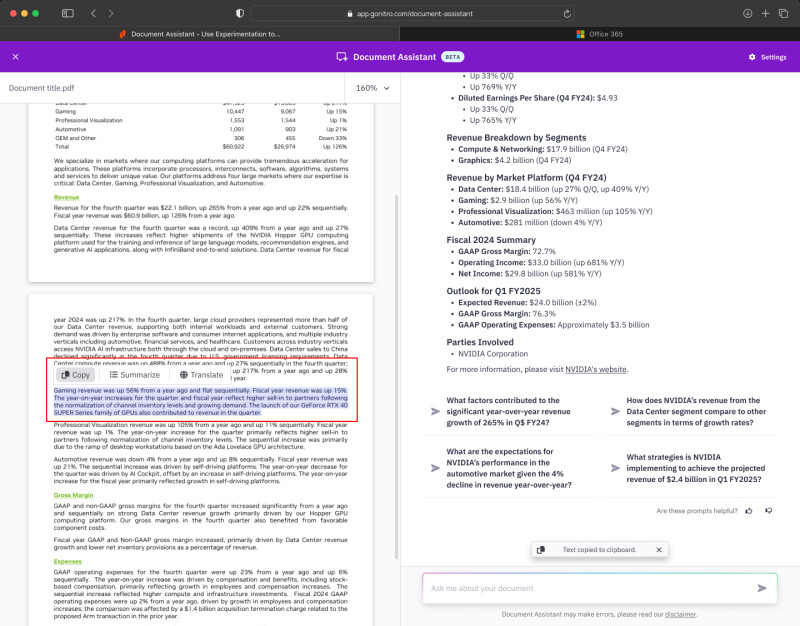Viewport: 800px width, 626px height.
Task: Send the question with the arrow icon
Action: [762, 588]
